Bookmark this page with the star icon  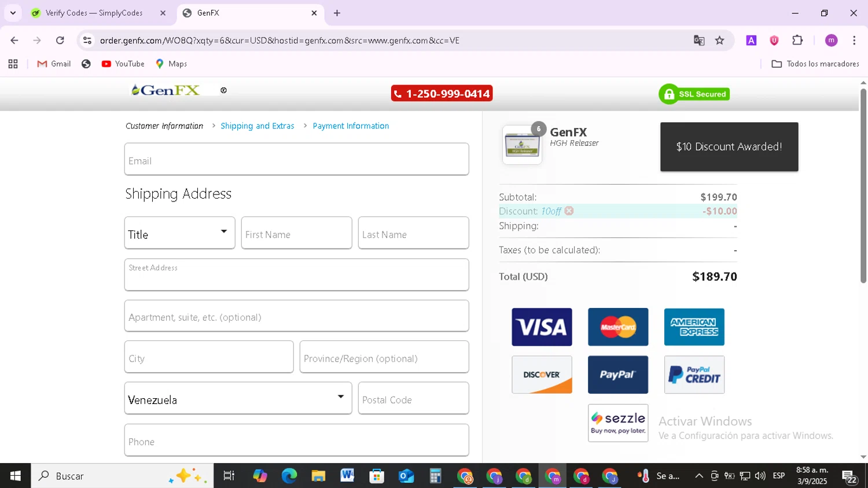pyautogui.click(x=719, y=41)
